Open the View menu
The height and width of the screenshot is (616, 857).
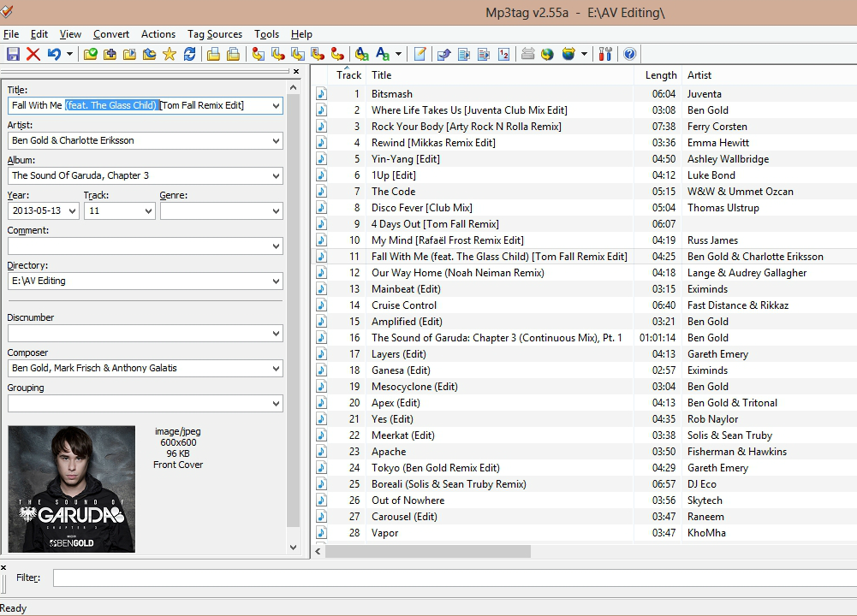click(x=70, y=34)
